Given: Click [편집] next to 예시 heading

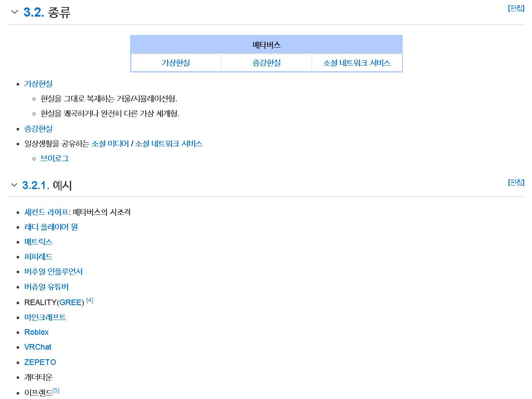Looking at the screenshot, I should (x=516, y=182).
